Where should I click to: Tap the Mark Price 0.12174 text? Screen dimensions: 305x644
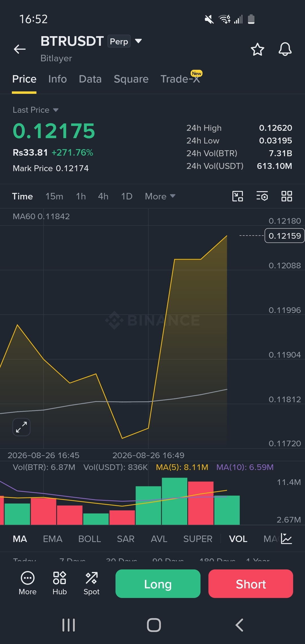51,168
